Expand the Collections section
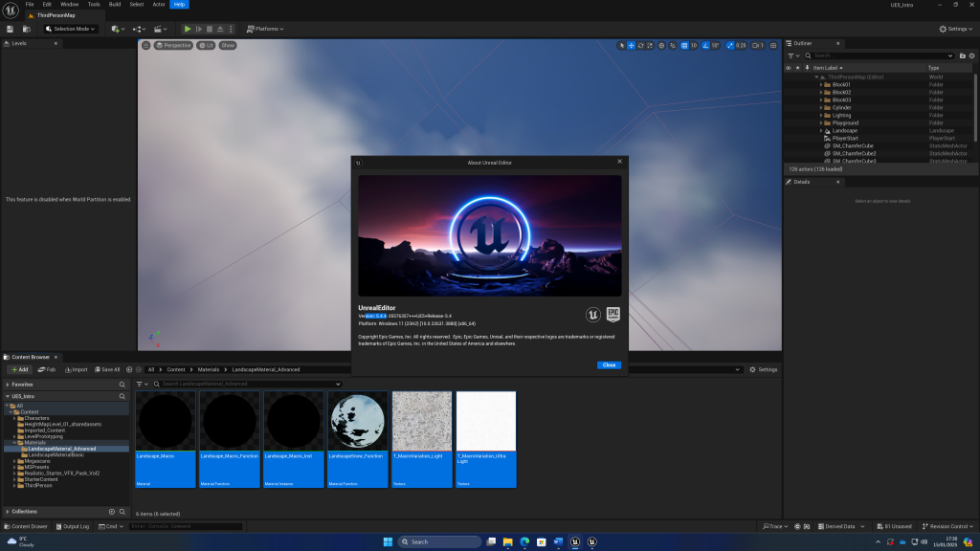 pos(8,512)
